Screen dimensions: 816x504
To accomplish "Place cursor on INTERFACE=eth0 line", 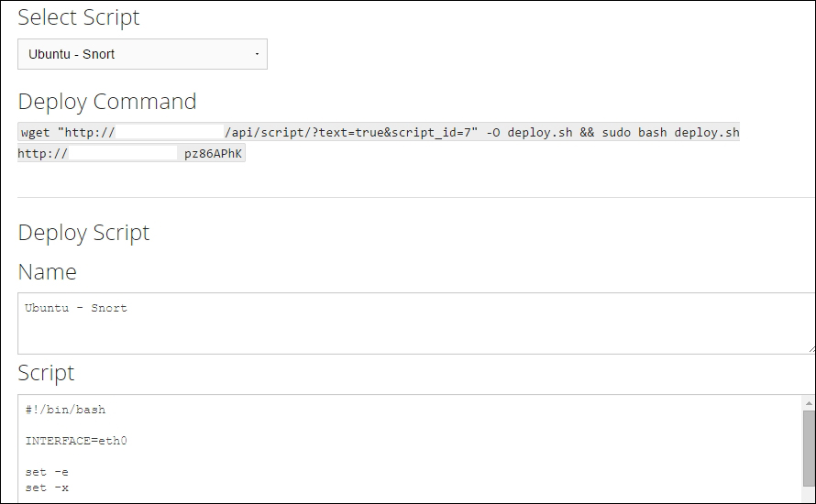I will (76, 441).
